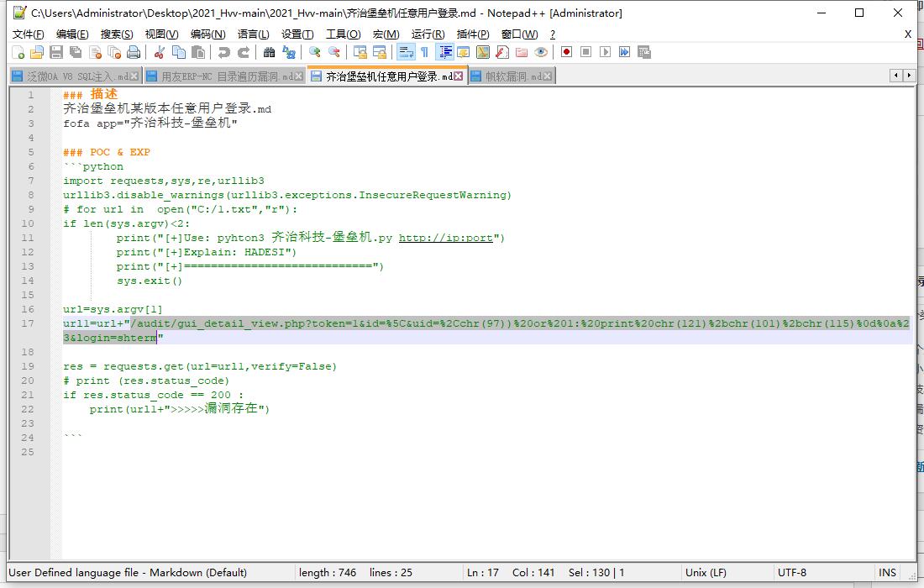Toggle word wrap in the toolbar
The width and height of the screenshot is (924, 588).
(x=406, y=52)
